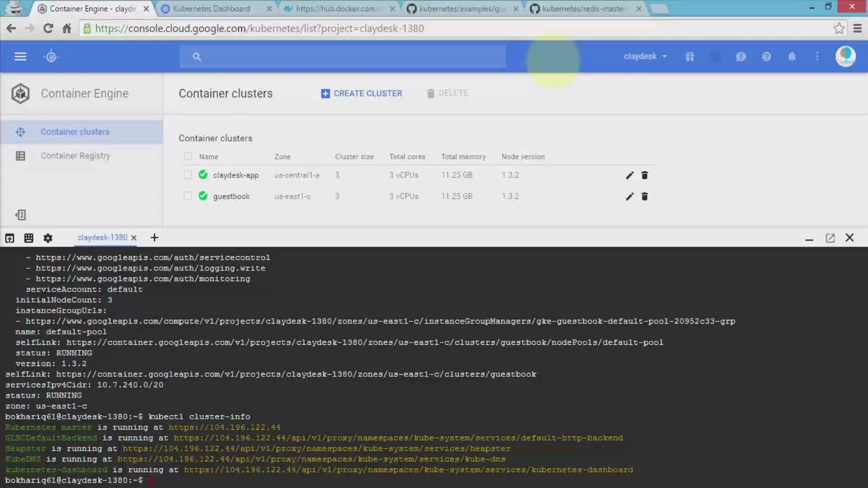Click the Cluster size column header
The image size is (868, 488).
pos(354,157)
